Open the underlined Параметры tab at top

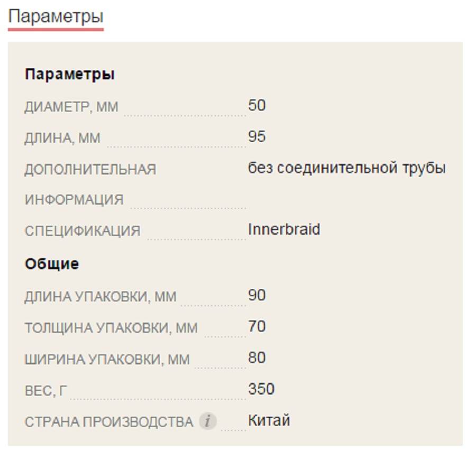(x=56, y=17)
